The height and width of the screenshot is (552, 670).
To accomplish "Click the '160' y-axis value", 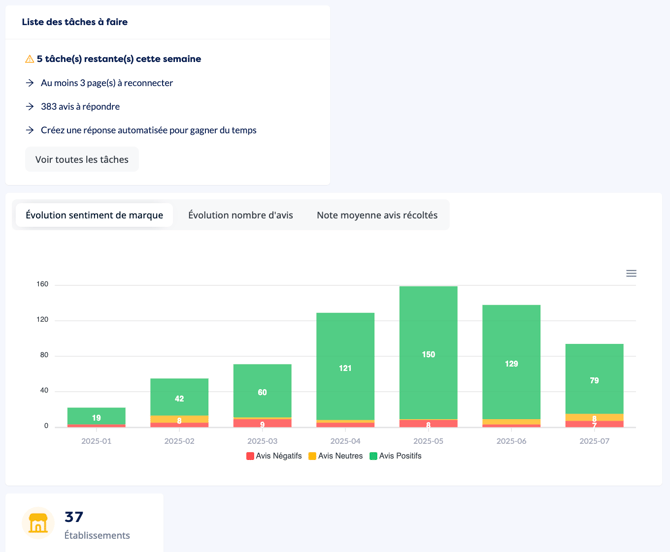I will tap(42, 284).
